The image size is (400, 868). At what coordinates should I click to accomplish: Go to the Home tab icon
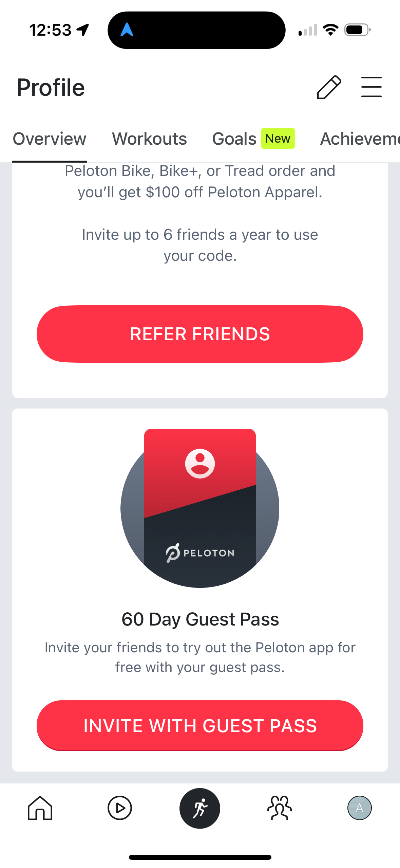[x=40, y=808]
